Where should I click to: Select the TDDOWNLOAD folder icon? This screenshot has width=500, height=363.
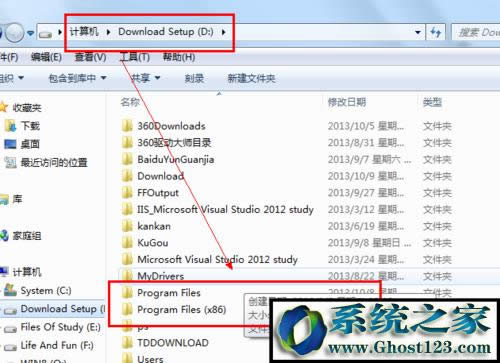[127, 342]
